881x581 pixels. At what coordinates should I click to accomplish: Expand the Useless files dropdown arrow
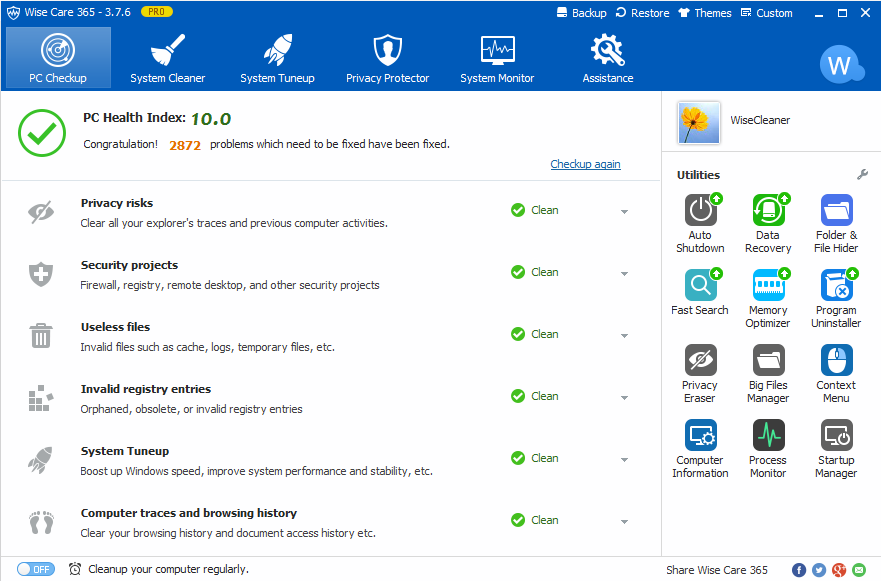(624, 335)
